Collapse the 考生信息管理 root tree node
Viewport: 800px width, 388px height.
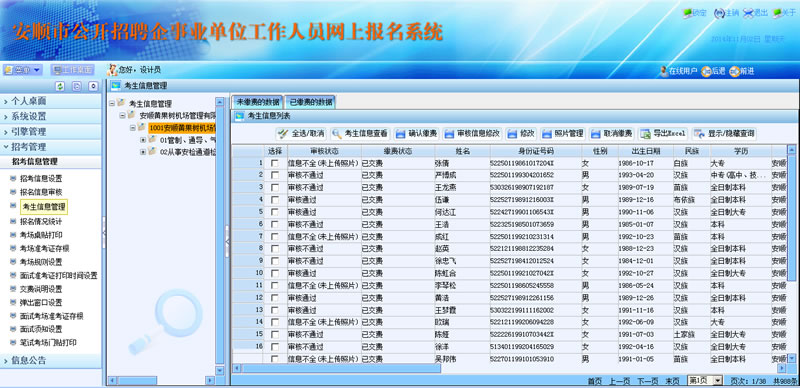coord(112,103)
